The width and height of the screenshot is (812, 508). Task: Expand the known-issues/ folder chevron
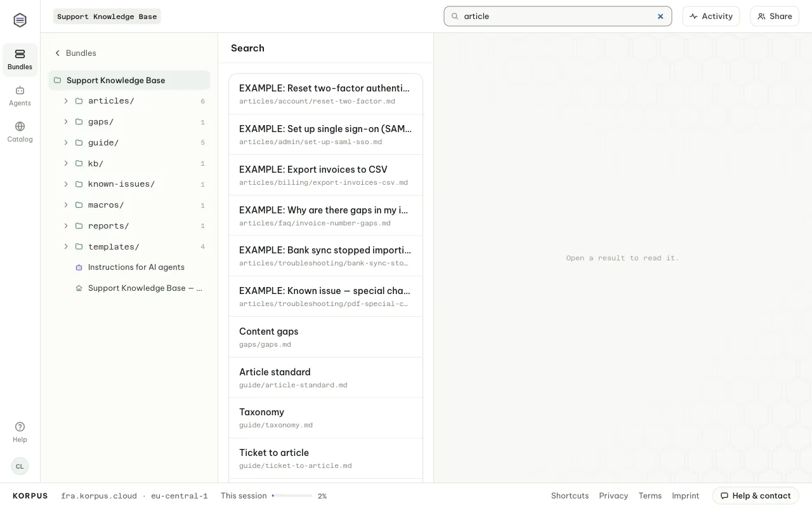66,184
